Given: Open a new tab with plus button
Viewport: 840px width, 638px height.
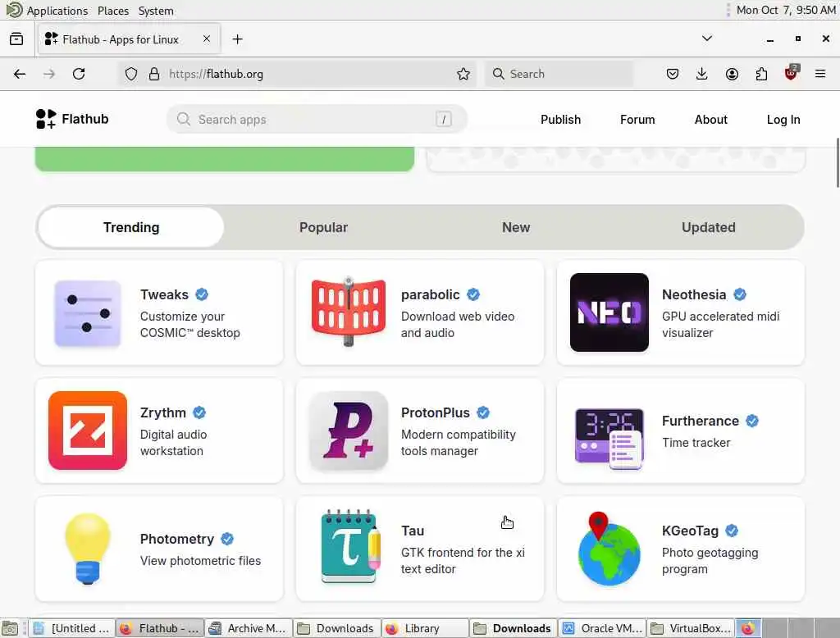Looking at the screenshot, I should [x=237, y=39].
